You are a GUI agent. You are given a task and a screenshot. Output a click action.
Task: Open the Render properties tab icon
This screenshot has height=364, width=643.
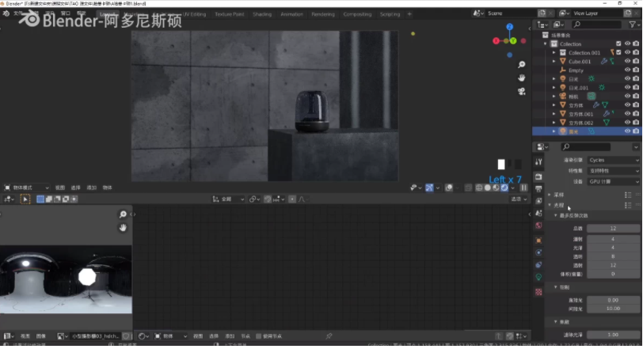tap(538, 176)
